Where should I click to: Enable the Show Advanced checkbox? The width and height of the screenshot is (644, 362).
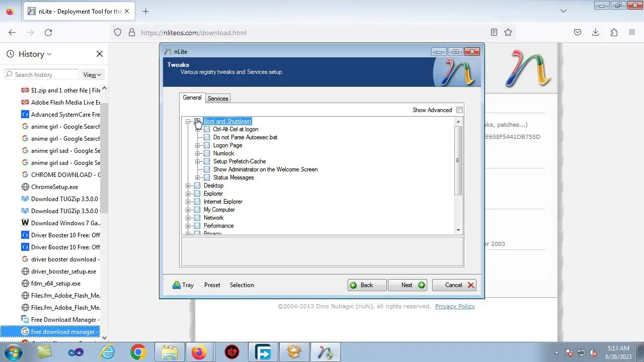coord(459,110)
